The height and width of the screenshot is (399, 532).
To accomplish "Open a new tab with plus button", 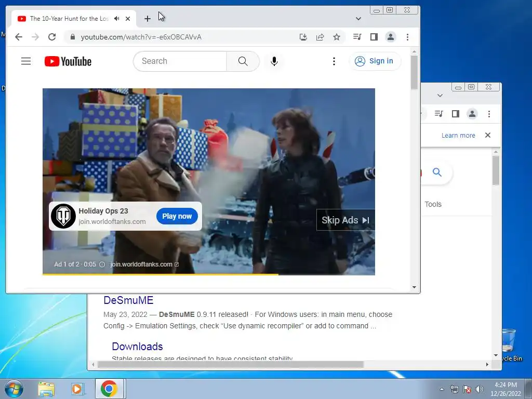I will (147, 19).
